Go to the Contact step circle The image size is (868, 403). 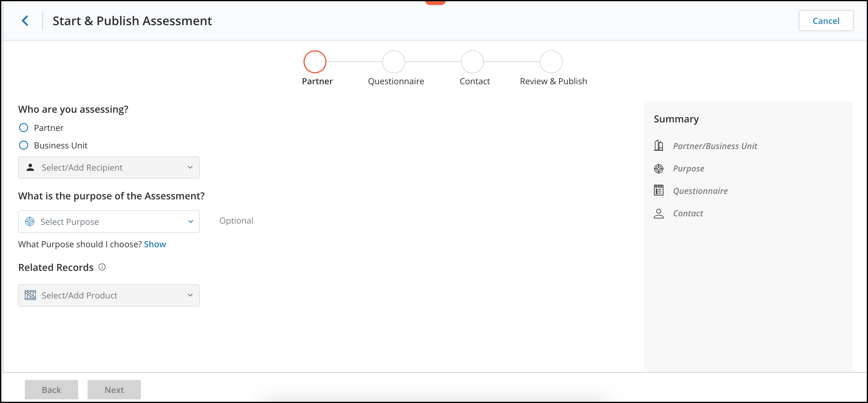[472, 62]
